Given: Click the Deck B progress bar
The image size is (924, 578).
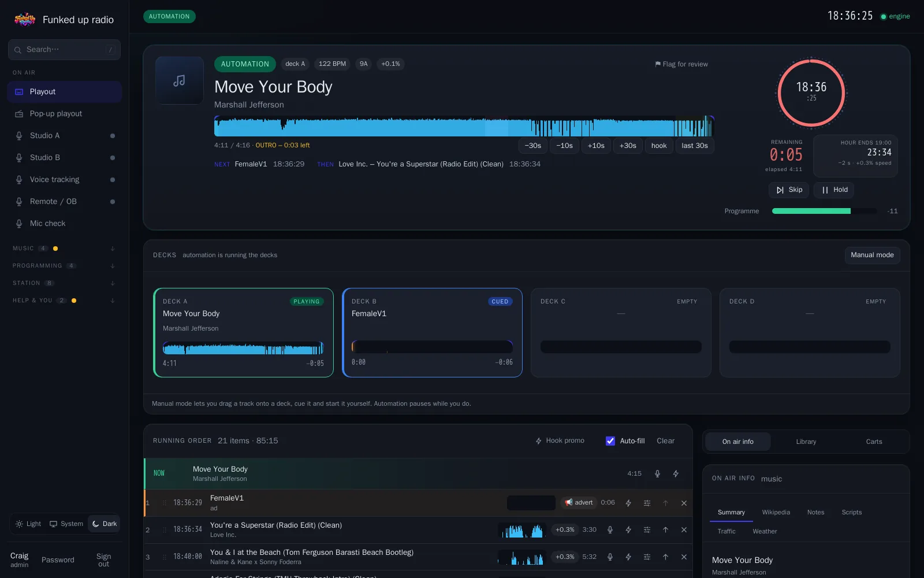Looking at the screenshot, I should (432, 347).
